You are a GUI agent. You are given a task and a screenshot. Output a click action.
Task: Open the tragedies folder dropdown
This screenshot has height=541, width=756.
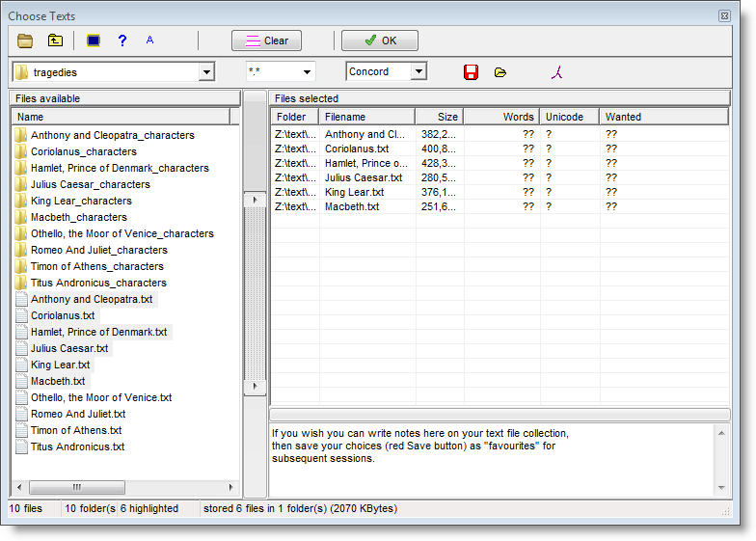pos(206,72)
